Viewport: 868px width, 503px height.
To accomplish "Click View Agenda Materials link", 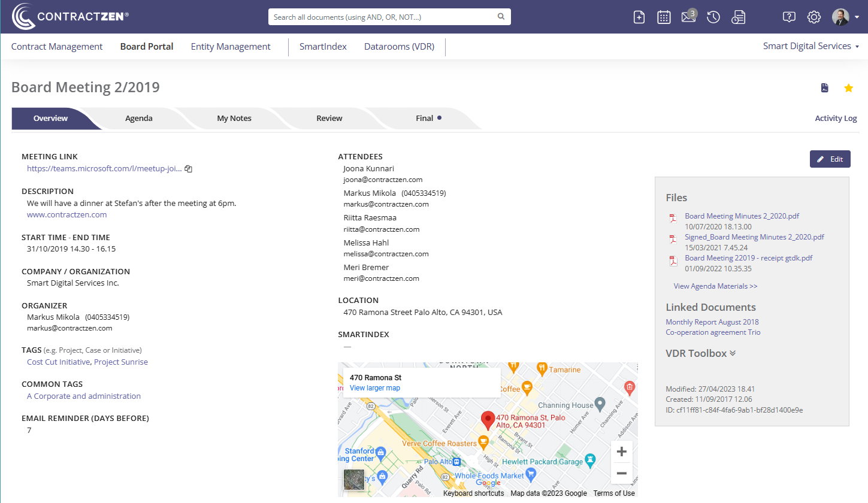I will point(715,286).
